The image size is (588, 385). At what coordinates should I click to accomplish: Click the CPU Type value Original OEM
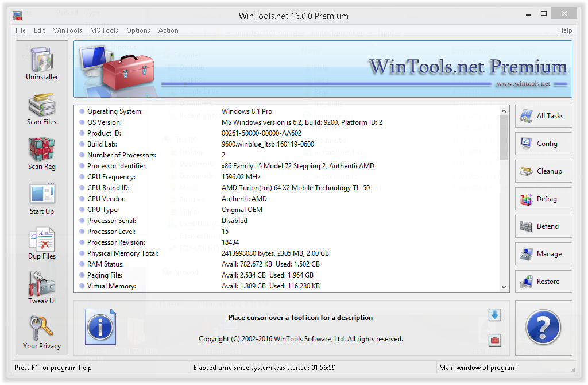tap(242, 209)
